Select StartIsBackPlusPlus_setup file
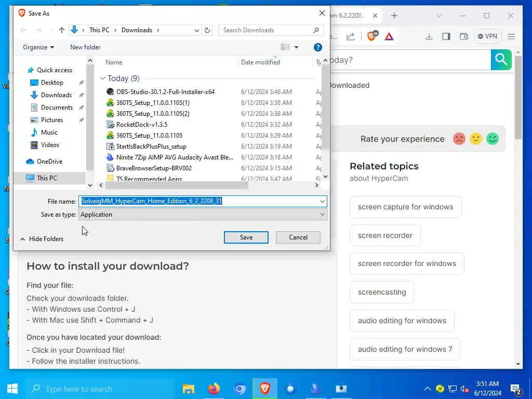Screen dimensions: 532x399 [x=151, y=147]
